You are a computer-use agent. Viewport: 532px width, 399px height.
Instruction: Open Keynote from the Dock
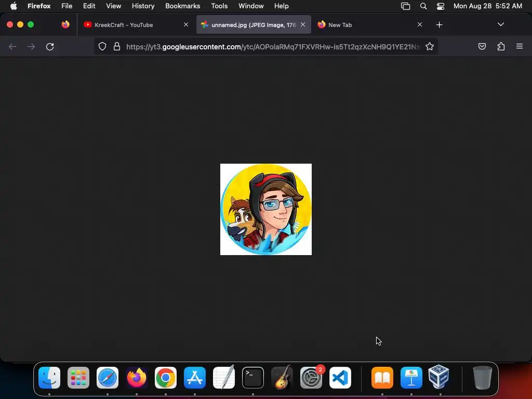(411, 378)
